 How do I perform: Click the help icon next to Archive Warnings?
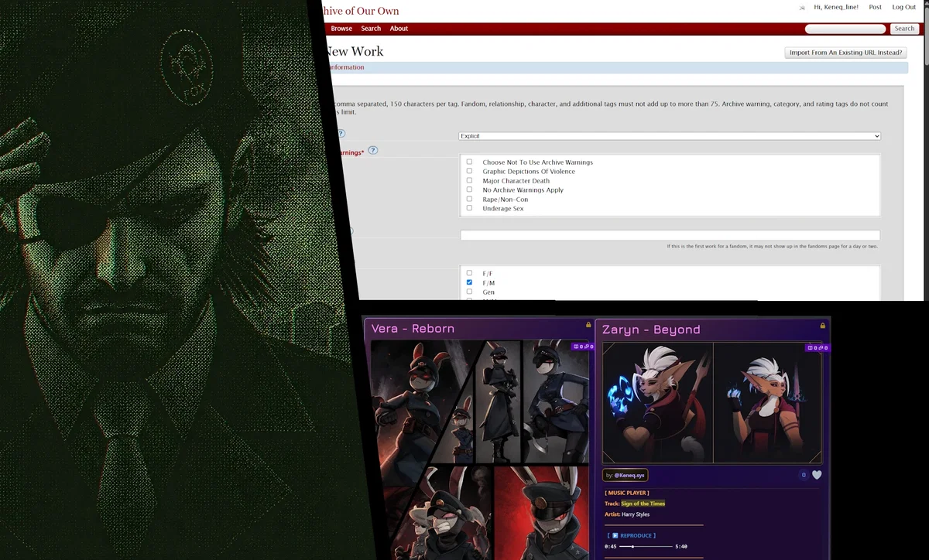tap(372, 150)
